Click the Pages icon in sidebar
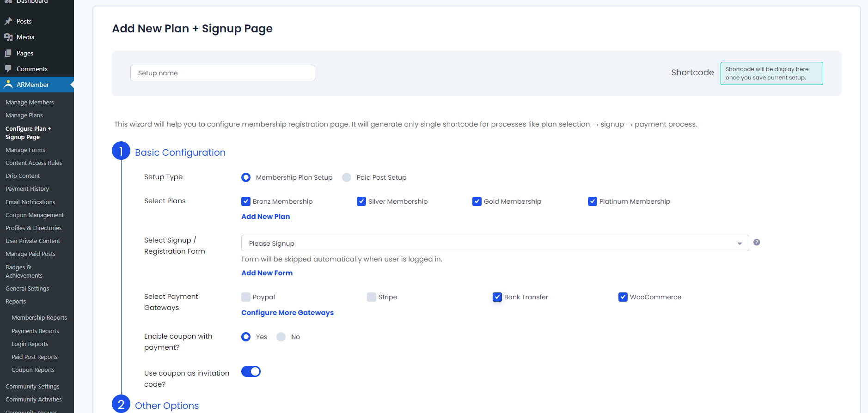 pos(8,53)
